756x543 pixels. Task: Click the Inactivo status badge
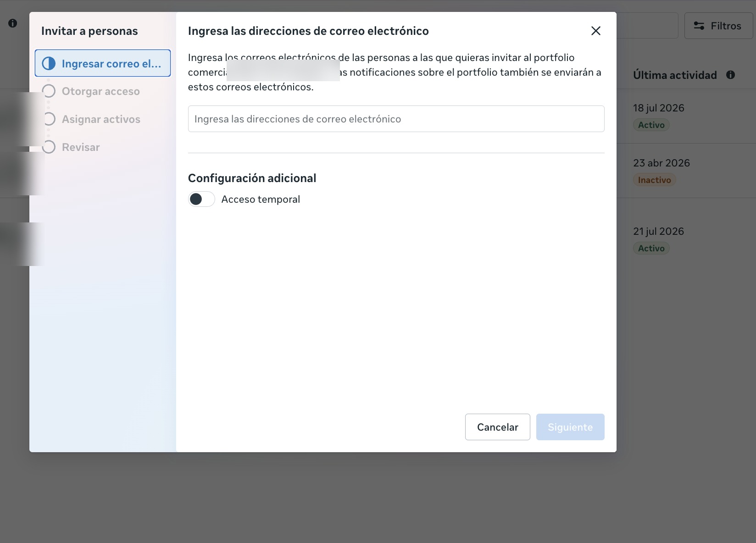[654, 180]
